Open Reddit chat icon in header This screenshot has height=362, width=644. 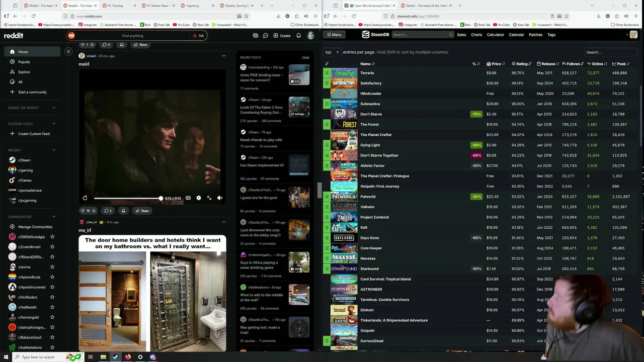coord(265,36)
